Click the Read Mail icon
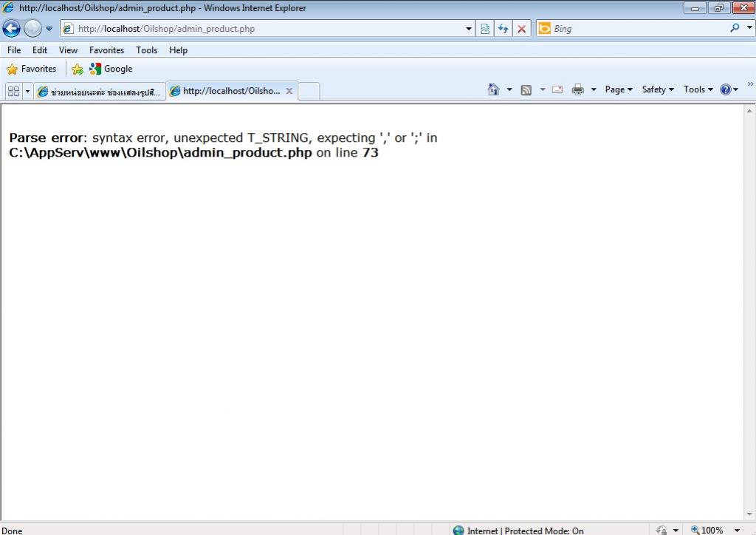Screen dimensions: 756x535 click(557, 89)
